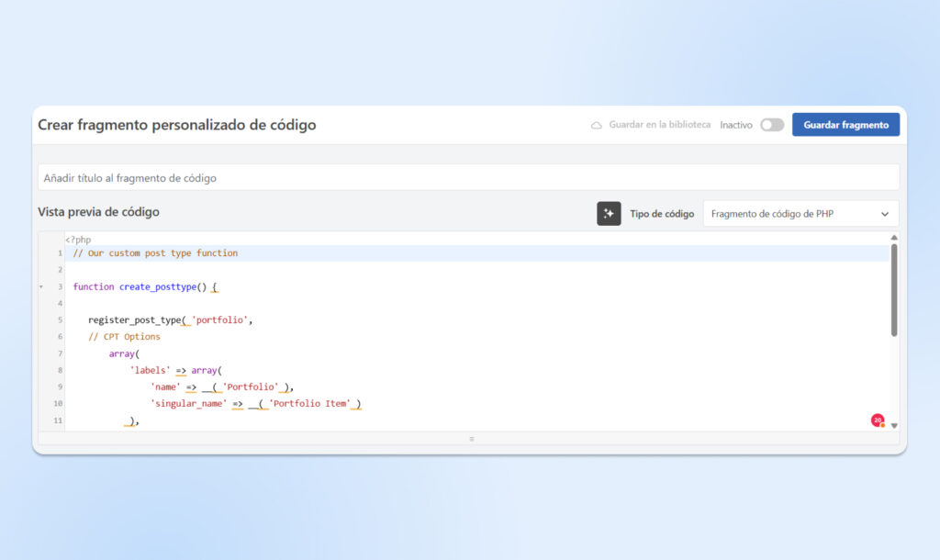The width and height of the screenshot is (940, 560).
Task: Focus the Añadir título snippet title field
Action: [x=468, y=177]
